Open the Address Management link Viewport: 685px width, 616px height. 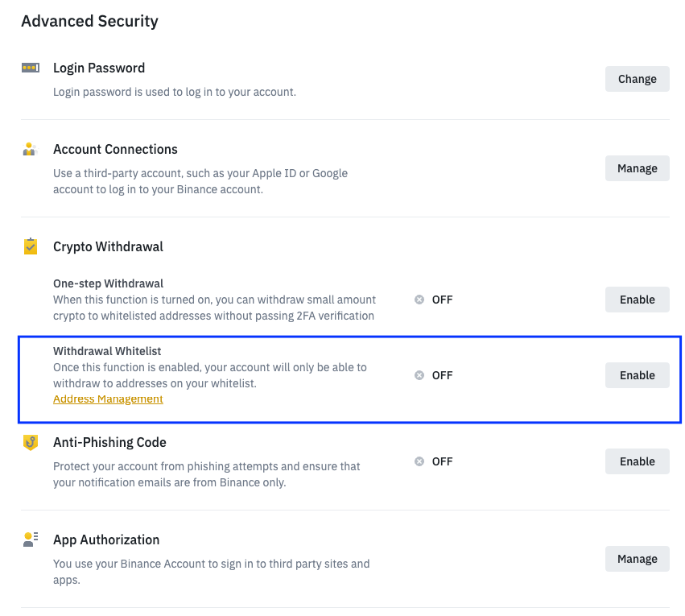(108, 399)
